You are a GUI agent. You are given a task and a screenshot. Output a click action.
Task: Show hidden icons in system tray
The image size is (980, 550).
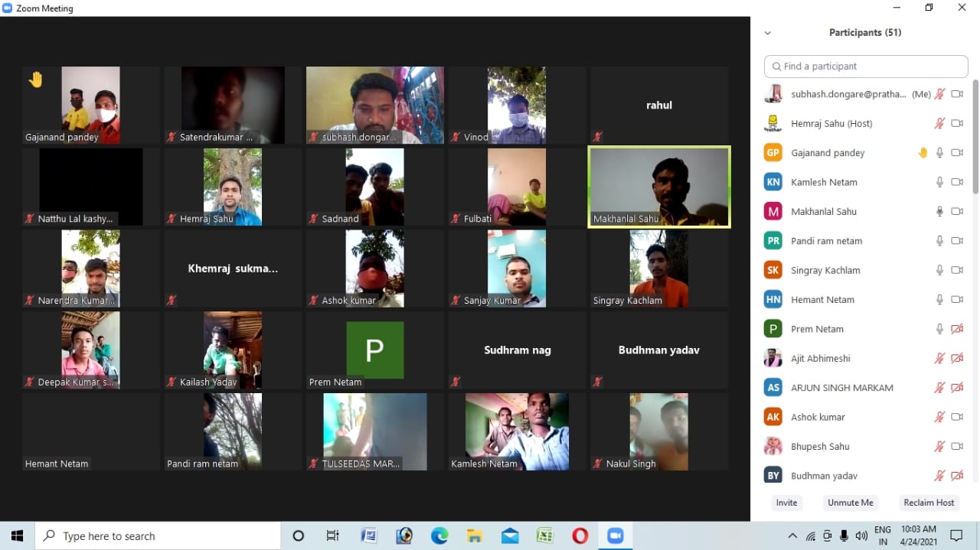[792, 536]
